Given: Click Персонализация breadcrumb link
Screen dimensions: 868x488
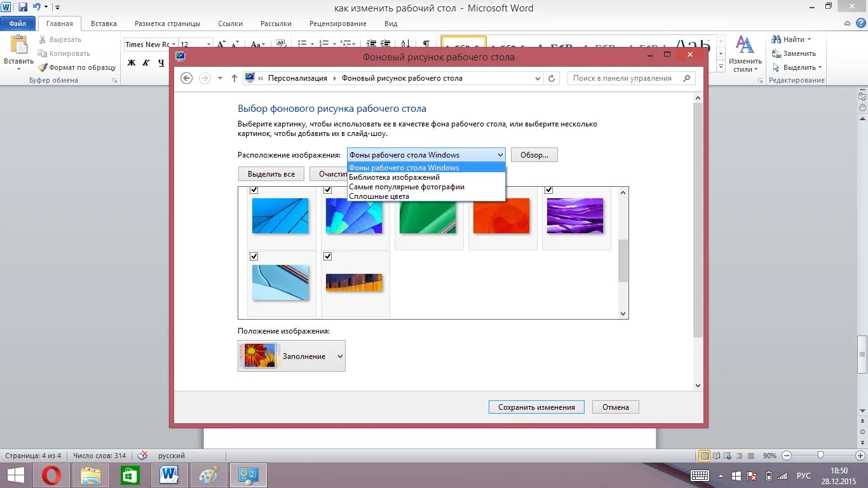Looking at the screenshot, I should pos(297,78).
